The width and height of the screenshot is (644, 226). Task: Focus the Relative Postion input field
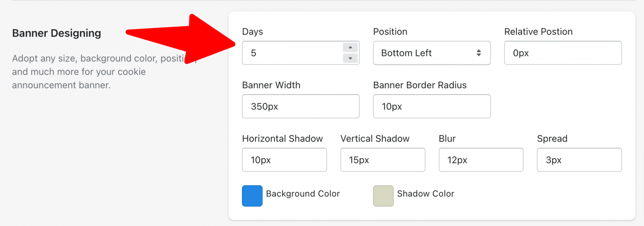tap(563, 53)
